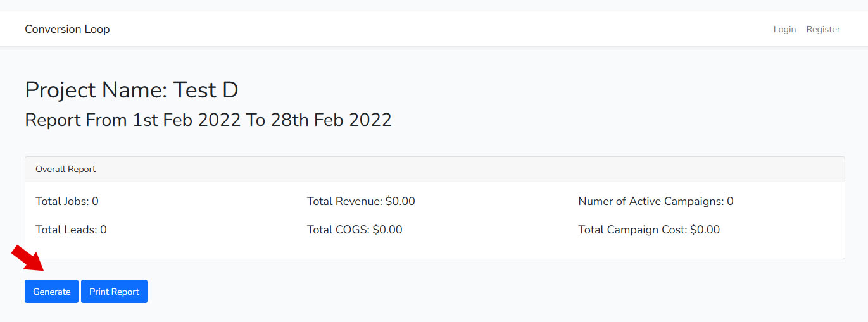Click the "Report From" words in subheading
Viewport: 868px width, 322px height.
pos(76,120)
